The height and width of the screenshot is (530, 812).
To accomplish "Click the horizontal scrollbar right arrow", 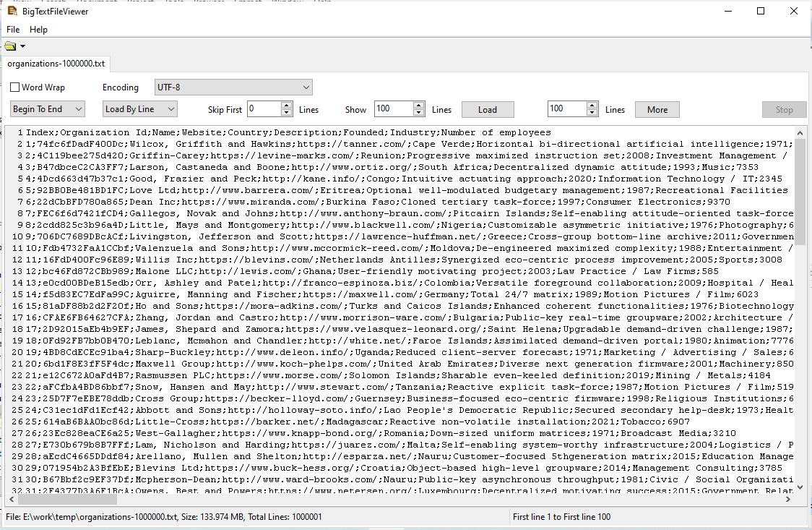I will click(787, 499).
